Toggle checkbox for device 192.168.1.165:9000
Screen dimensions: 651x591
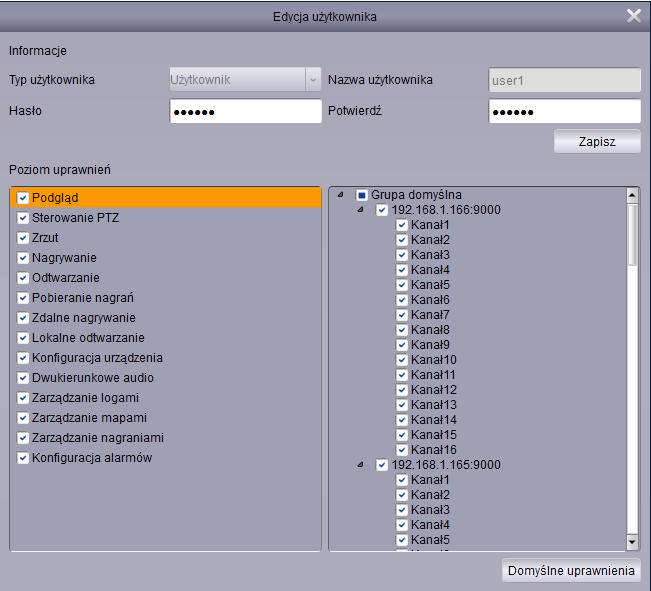click(x=382, y=465)
